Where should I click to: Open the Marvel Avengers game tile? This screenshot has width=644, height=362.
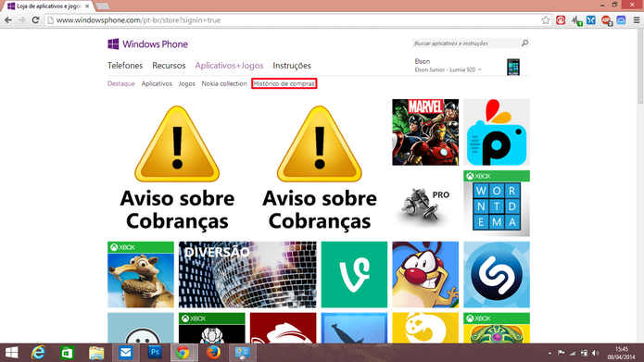tap(425, 132)
